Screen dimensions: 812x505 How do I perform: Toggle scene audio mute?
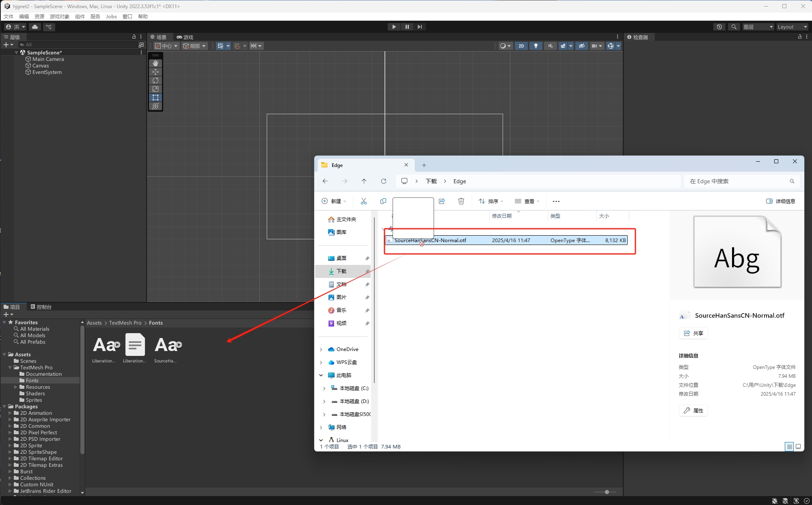tap(551, 46)
